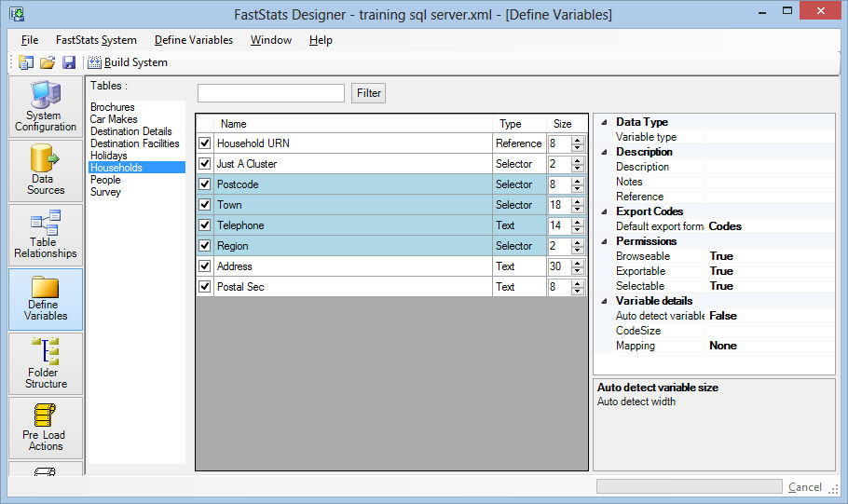This screenshot has height=504, width=848.
Task: Click the Browseable True property value
Action: pyautogui.click(x=721, y=256)
